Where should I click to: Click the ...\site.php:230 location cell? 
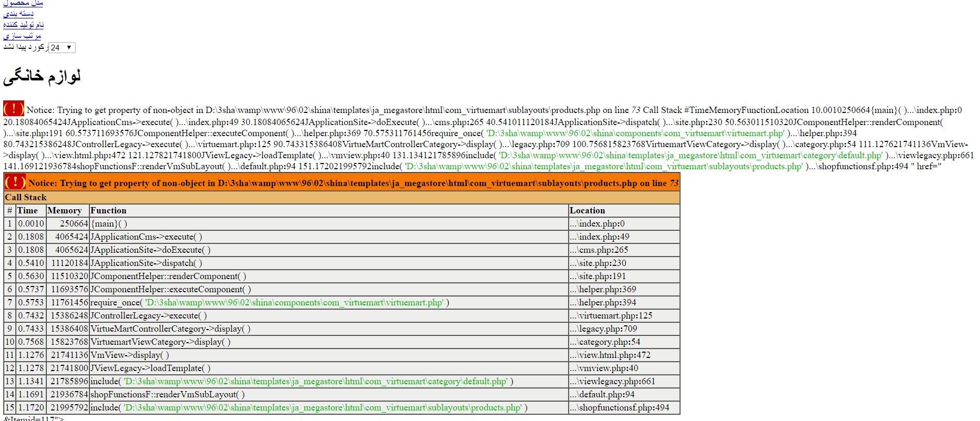624,263
